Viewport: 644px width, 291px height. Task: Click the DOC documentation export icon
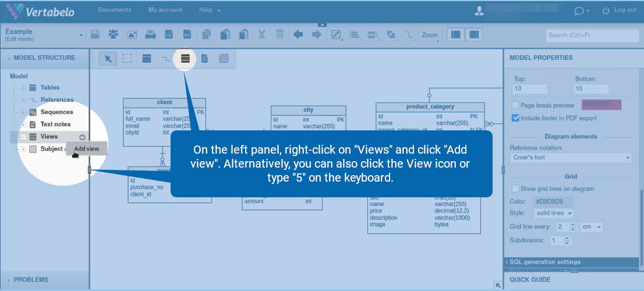187,34
